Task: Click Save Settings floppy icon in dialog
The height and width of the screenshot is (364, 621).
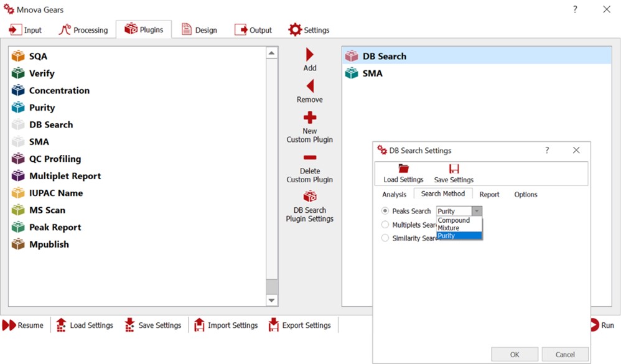Action: pos(454,169)
